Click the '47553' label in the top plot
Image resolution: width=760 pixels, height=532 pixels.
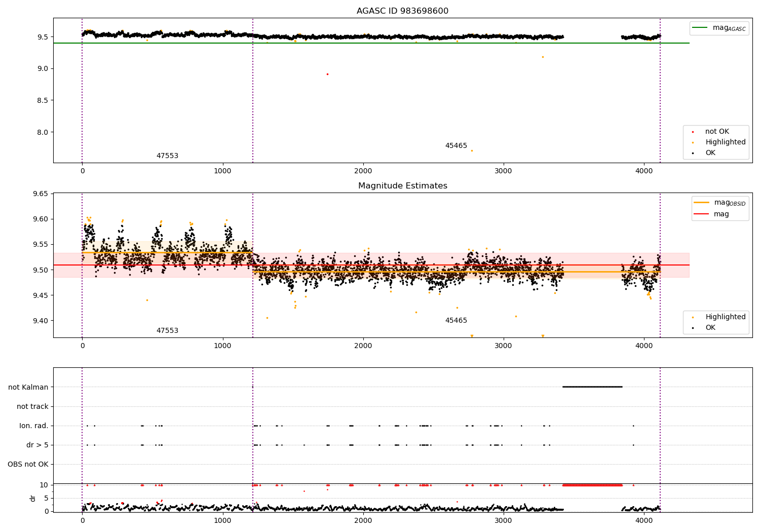[x=167, y=156]
